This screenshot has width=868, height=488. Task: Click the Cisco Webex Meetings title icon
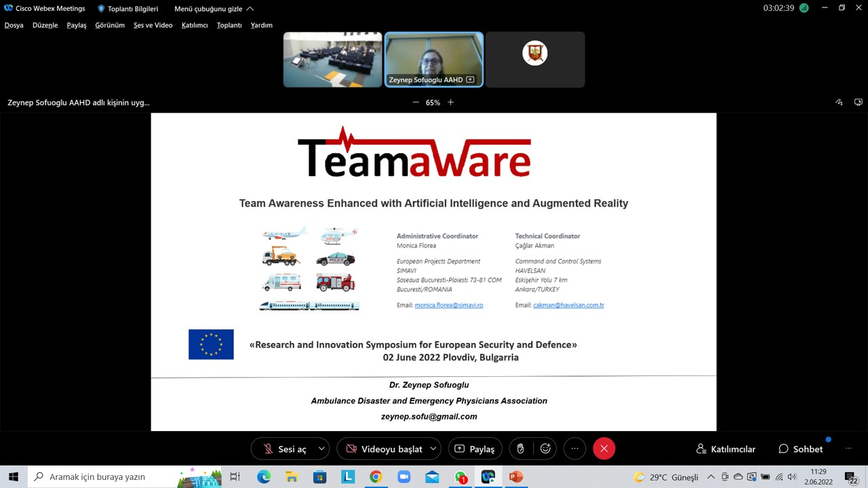(x=8, y=8)
